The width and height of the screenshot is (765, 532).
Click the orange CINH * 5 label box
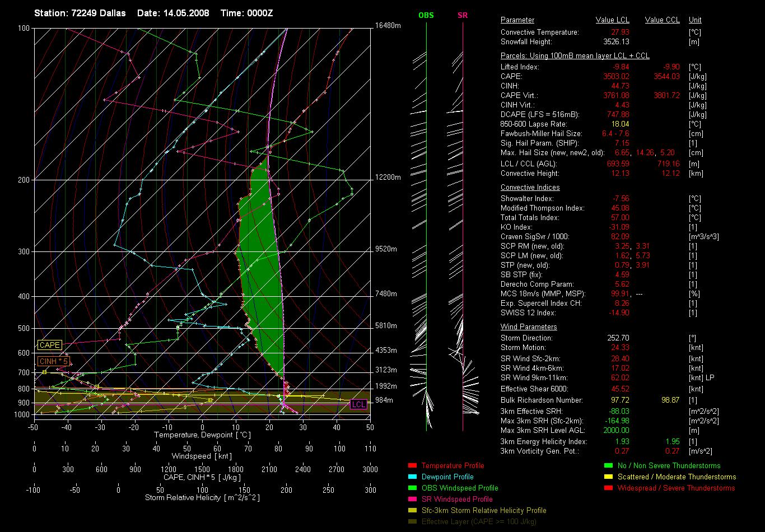point(53,361)
